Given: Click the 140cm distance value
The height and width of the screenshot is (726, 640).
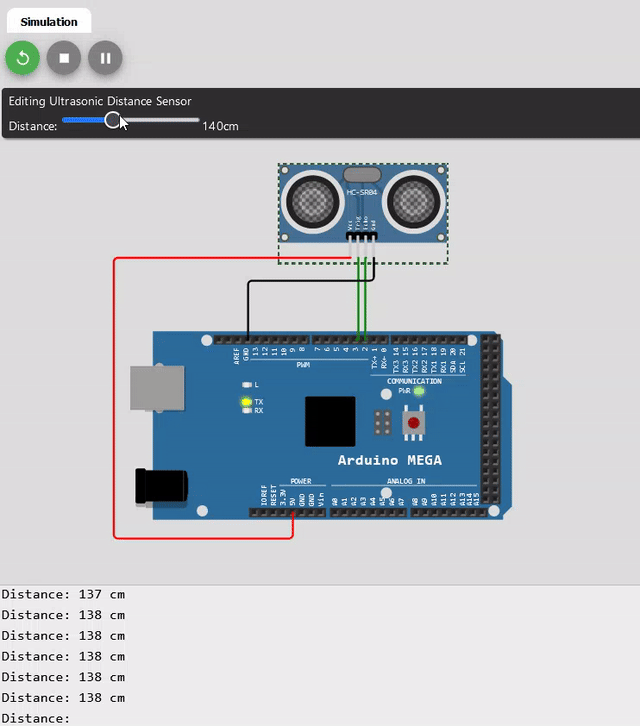Looking at the screenshot, I should [x=220, y=126].
